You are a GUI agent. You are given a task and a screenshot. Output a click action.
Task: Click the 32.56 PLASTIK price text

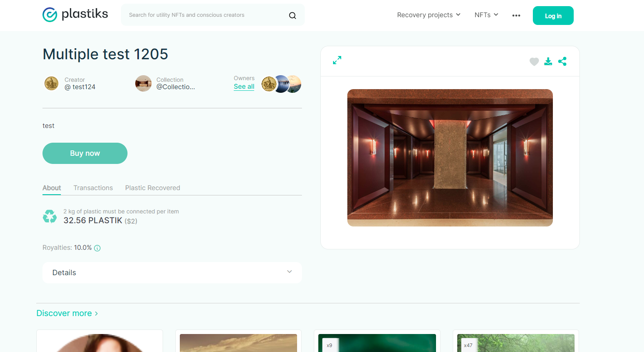pyautogui.click(x=93, y=221)
